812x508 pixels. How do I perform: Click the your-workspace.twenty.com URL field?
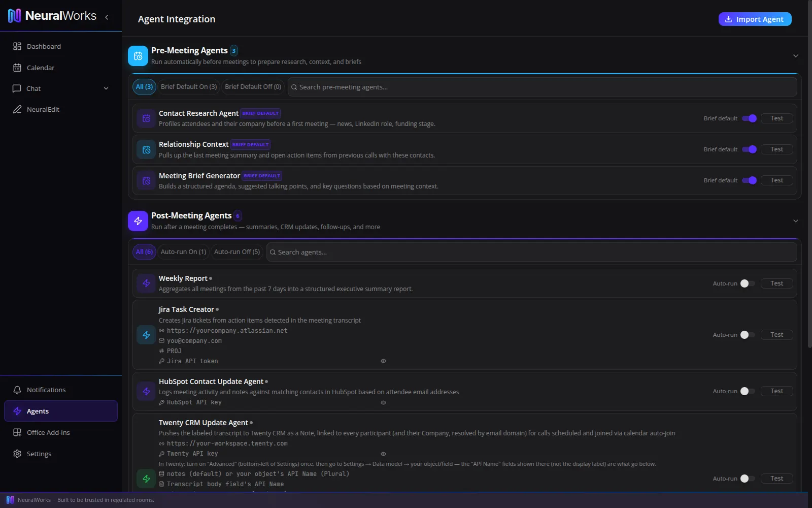(274, 443)
